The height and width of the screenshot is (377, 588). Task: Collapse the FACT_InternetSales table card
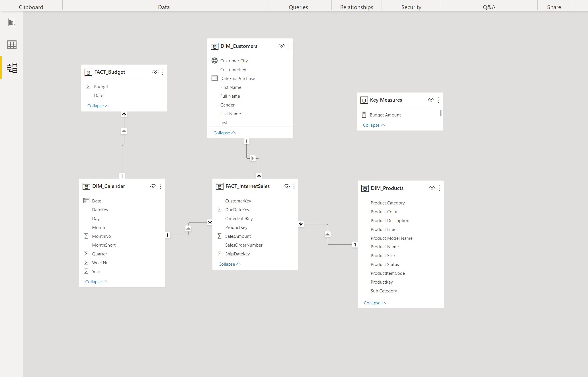click(x=229, y=264)
